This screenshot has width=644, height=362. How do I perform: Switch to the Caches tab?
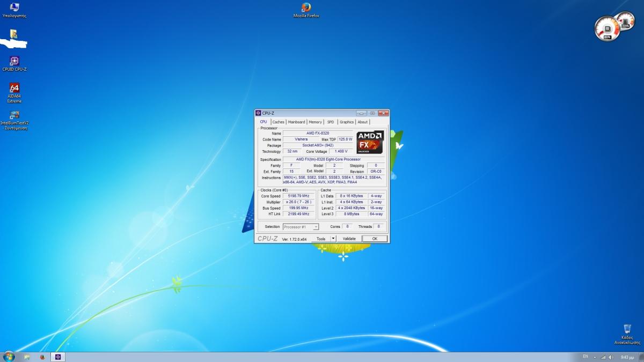coord(279,122)
